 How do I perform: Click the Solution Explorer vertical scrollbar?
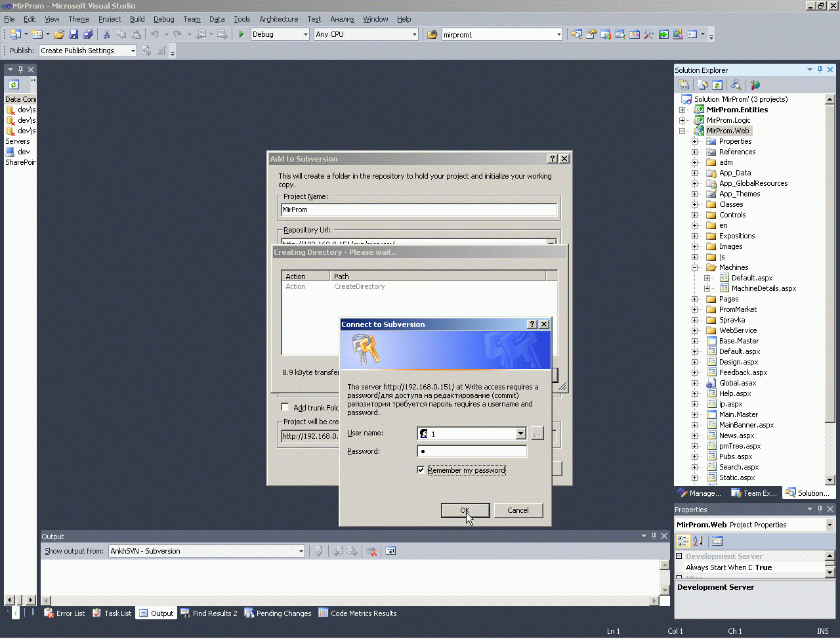pyautogui.click(x=829, y=289)
